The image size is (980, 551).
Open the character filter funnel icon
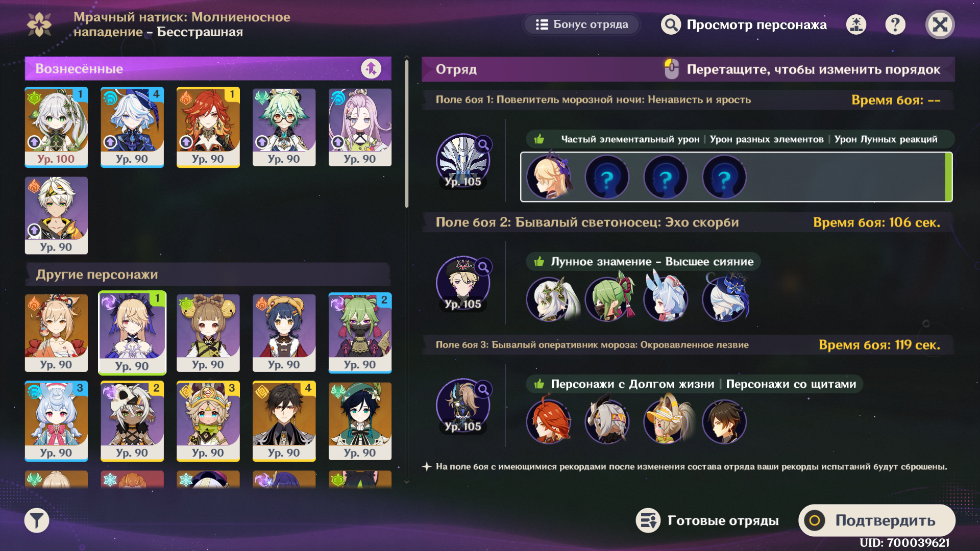coord(37,520)
